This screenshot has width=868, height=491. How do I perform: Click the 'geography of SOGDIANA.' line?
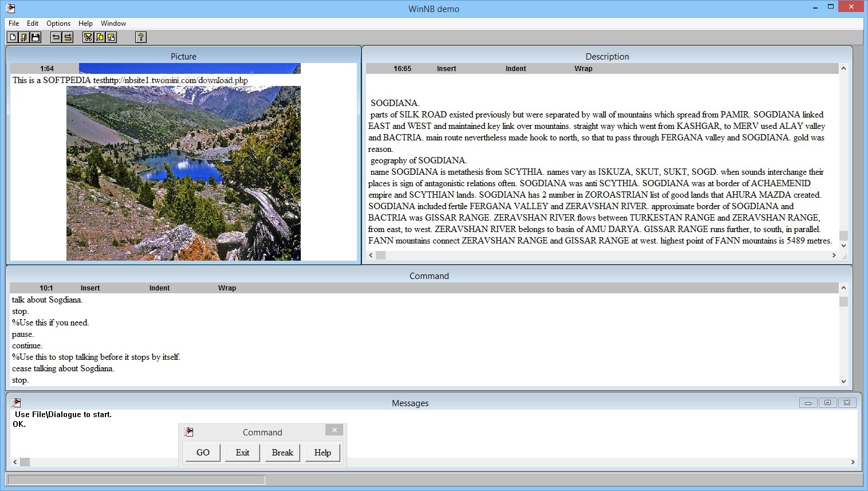(419, 160)
